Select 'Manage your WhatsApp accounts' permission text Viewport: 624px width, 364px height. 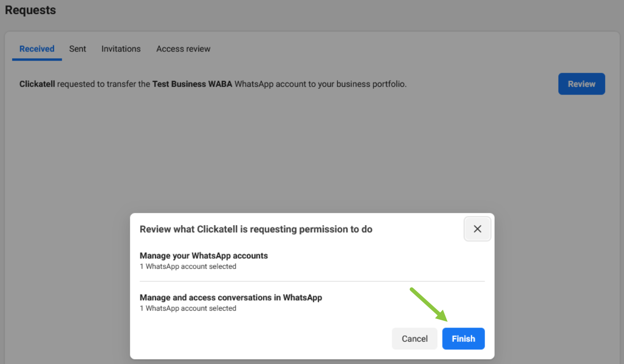(x=204, y=255)
